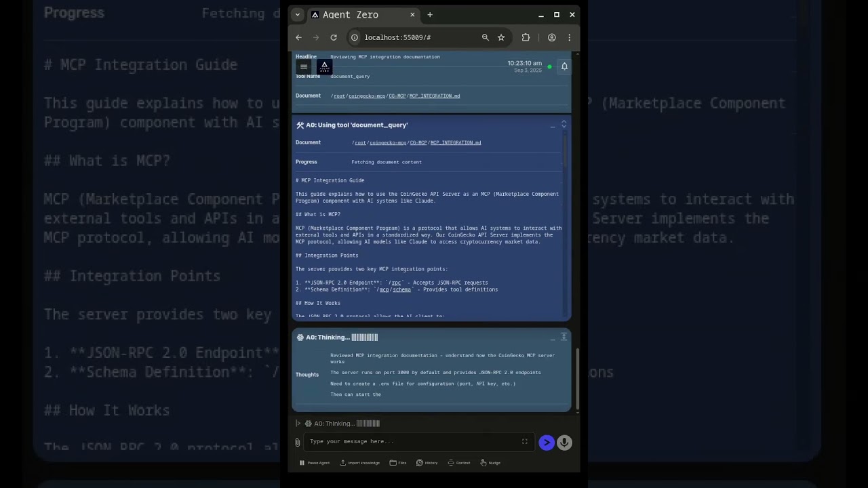
Task: Click the notifications bell icon
Action: pos(564,66)
